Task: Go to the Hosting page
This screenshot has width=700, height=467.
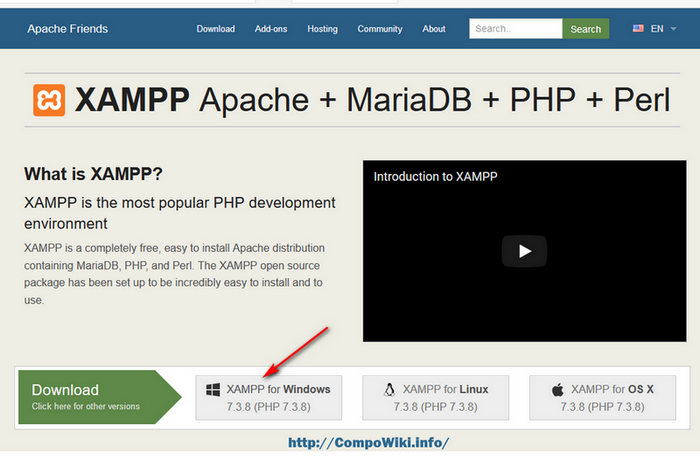Action: click(x=322, y=29)
